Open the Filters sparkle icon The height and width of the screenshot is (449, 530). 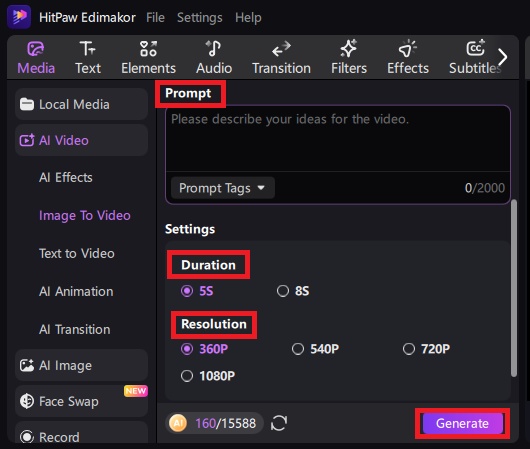tap(348, 48)
